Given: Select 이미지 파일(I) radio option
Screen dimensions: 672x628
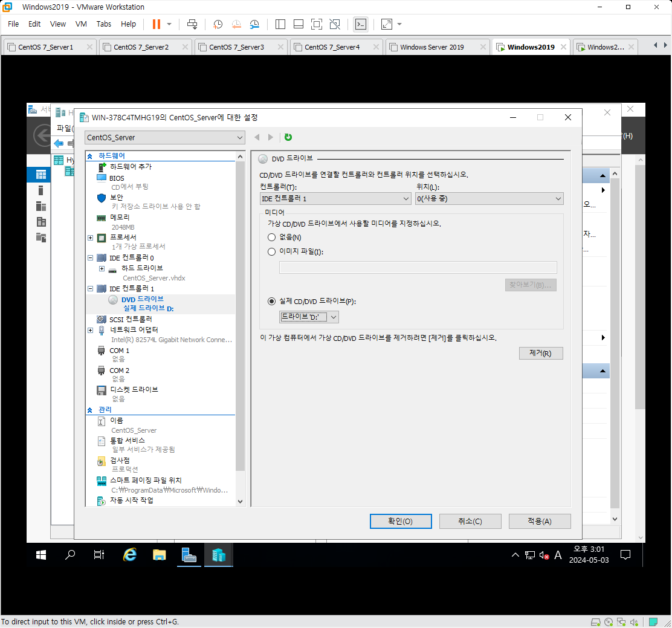Looking at the screenshot, I should pyautogui.click(x=271, y=251).
